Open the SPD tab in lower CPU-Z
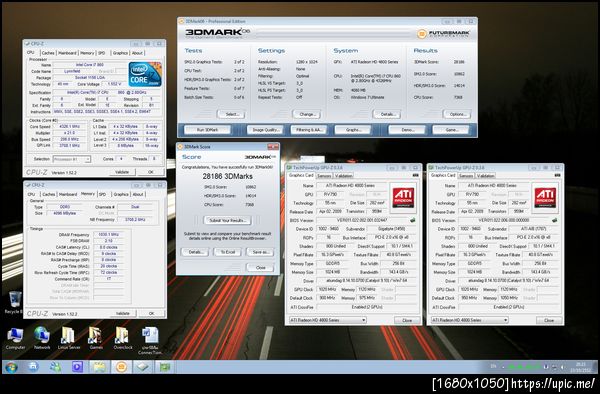The height and width of the screenshot is (394, 600). click(x=103, y=194)
